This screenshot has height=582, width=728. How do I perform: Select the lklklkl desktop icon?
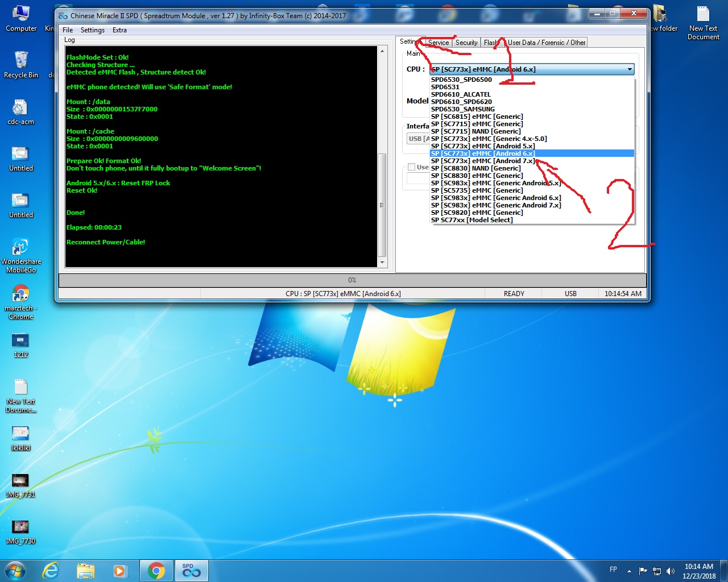tap(20, 439)
